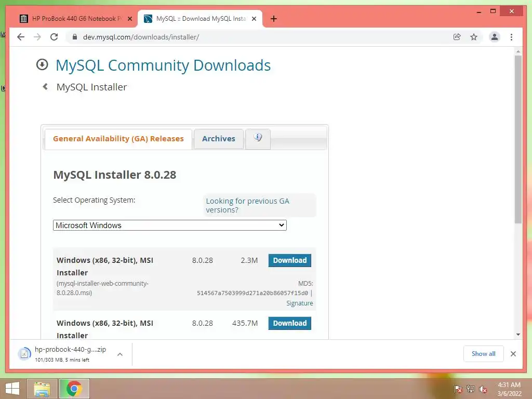The image size is (532, 399).
Task: Open the information icon tab
Action: click(x=258, y=138)
